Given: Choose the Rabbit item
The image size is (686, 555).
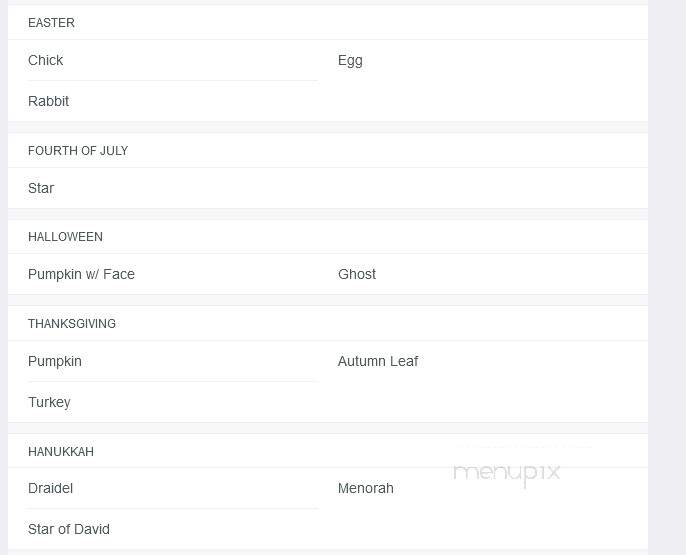Looking at the screenshot, I should click(x=48, y=101).
